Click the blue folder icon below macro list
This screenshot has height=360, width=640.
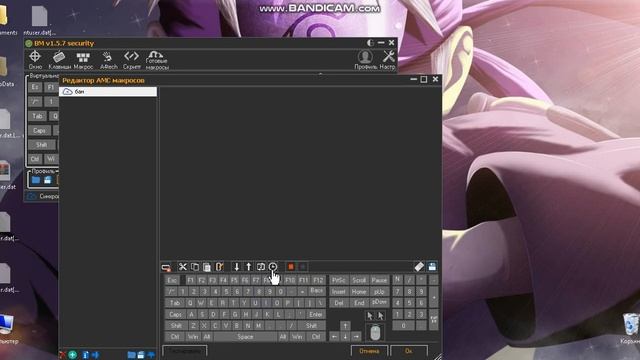(131, 355)
